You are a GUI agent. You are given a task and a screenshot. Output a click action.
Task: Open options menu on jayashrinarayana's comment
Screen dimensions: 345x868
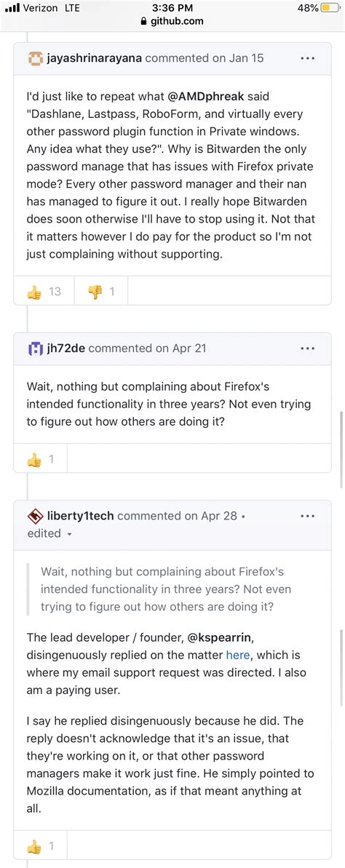click(307, 58)
